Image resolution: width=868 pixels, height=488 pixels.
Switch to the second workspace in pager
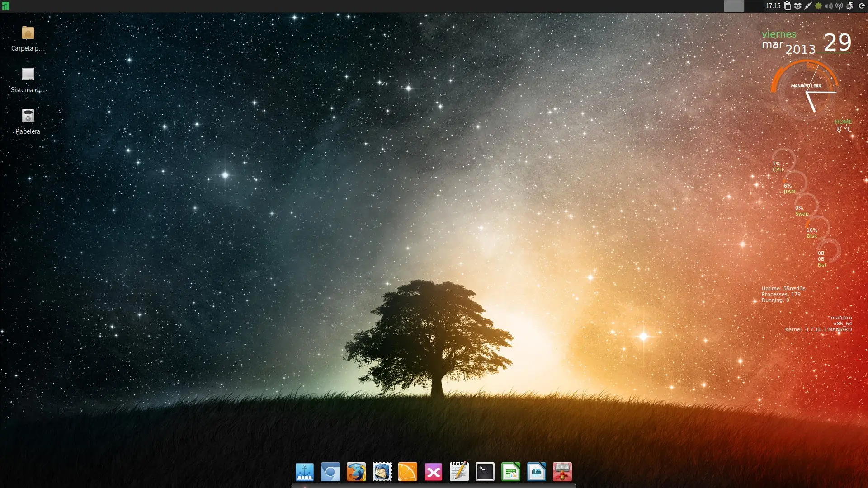(x=753, y=6)
